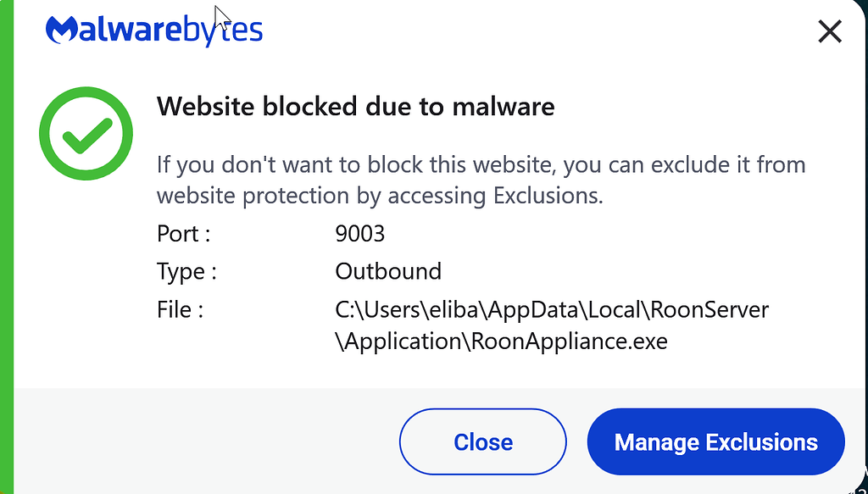Select the 'Type :' label

click(186, 272)
